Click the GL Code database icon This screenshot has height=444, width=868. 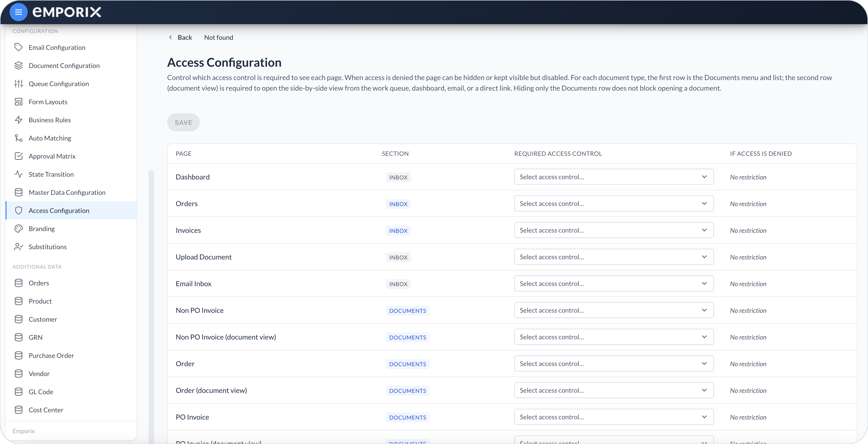pos(19,392)
